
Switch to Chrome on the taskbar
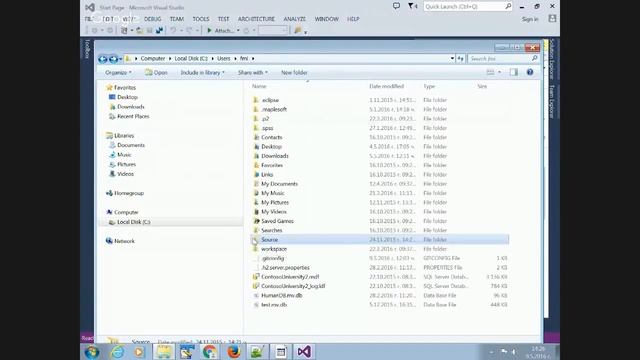[x=210, y=352]
